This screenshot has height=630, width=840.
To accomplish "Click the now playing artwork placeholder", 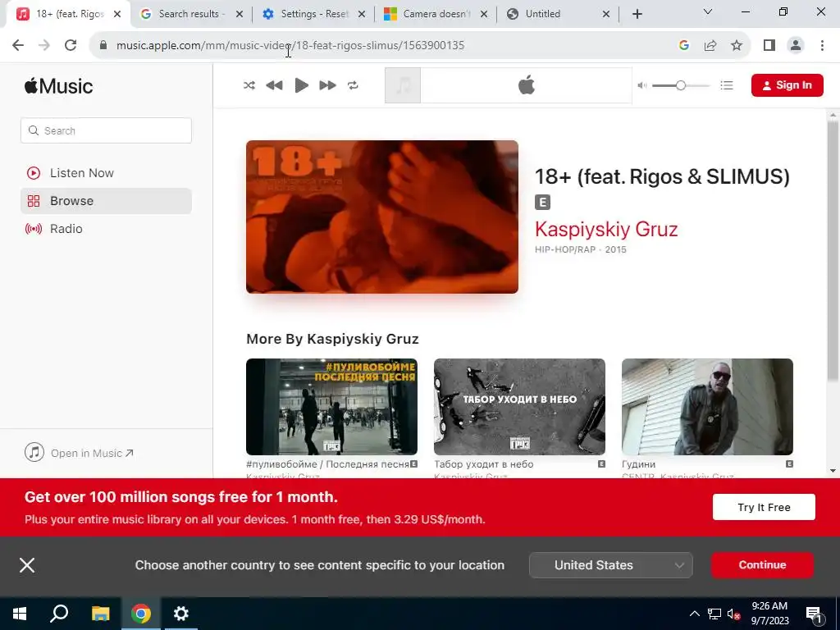I will 403,85.
